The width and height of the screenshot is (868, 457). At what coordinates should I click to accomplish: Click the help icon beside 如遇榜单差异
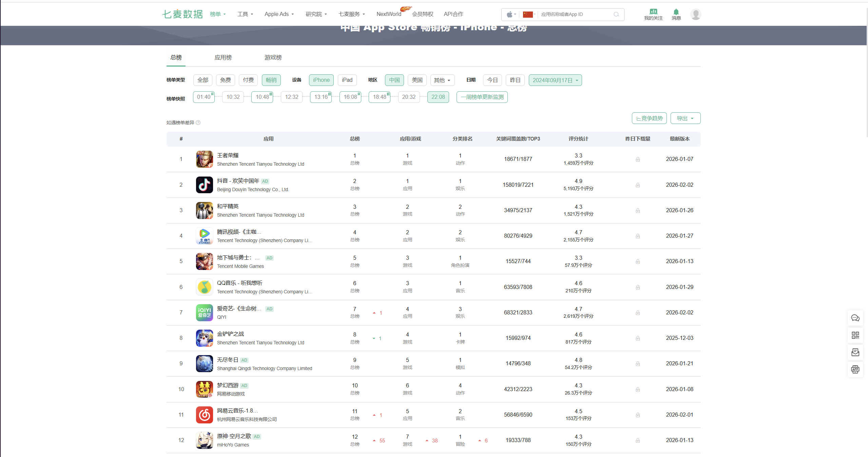coord(198,123)
